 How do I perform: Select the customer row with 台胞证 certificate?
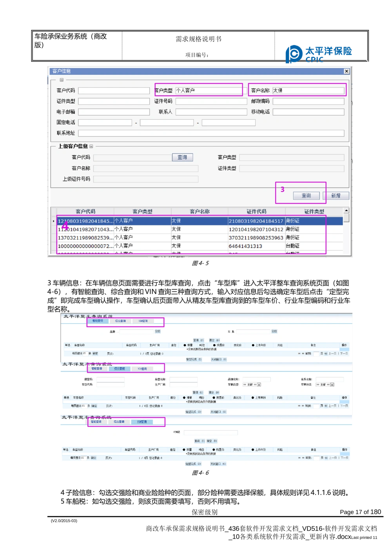[176, 246]
